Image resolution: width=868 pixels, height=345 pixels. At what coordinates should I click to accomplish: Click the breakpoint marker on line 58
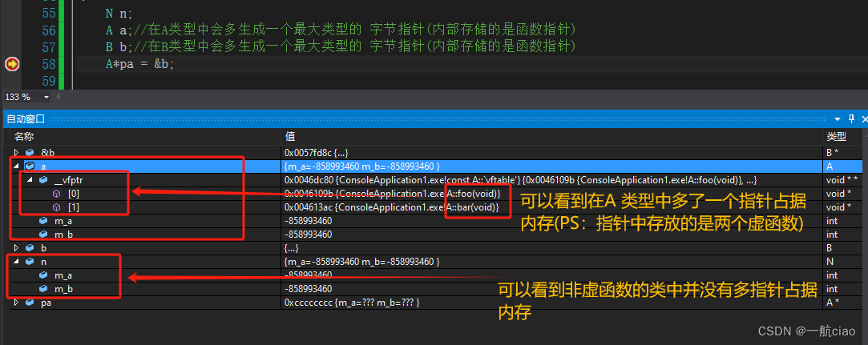pos(12,64)
